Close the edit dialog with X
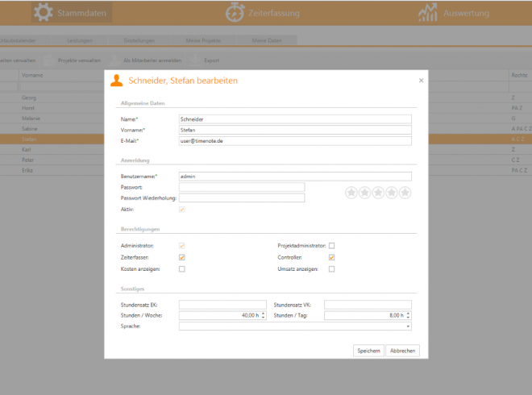Viewport: 532px width, 395px height. (x=421, y=81)
